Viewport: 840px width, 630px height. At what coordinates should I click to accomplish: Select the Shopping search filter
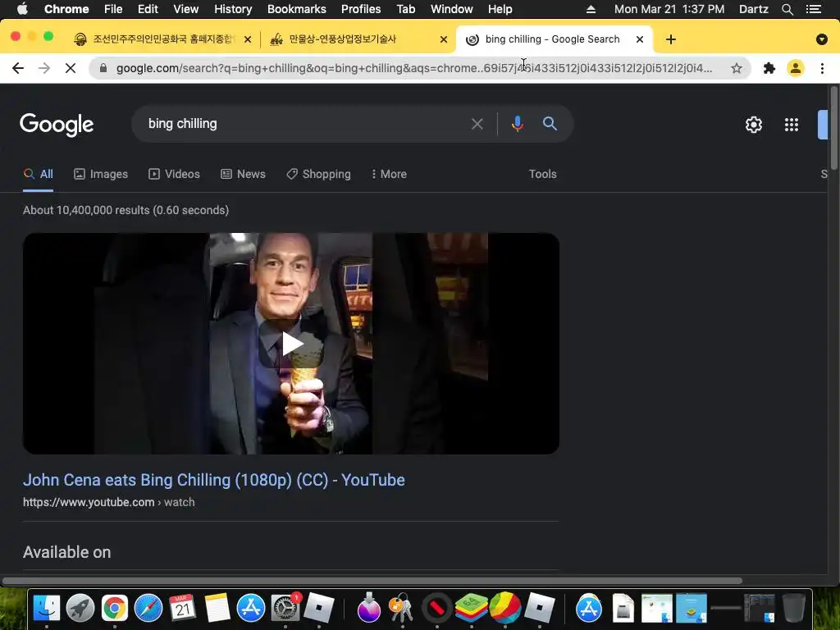318,174
